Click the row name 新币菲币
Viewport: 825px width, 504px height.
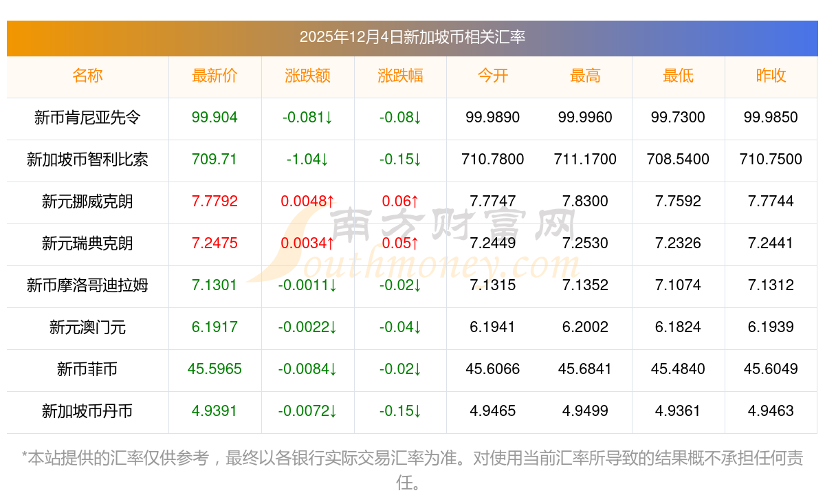click(x=87, y=369)
